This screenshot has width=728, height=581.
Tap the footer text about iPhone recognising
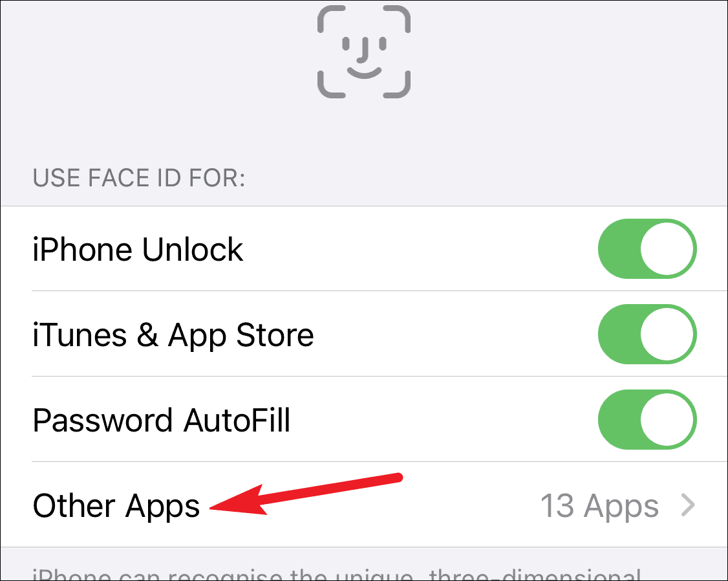pyautogui.click(x=337, y=574)
